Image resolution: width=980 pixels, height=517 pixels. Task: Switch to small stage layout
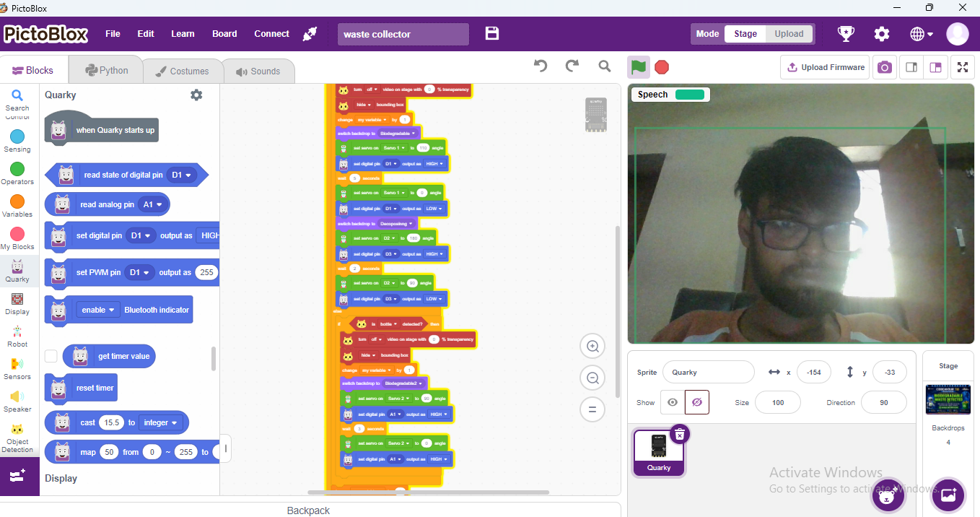[x=911, y=67]
